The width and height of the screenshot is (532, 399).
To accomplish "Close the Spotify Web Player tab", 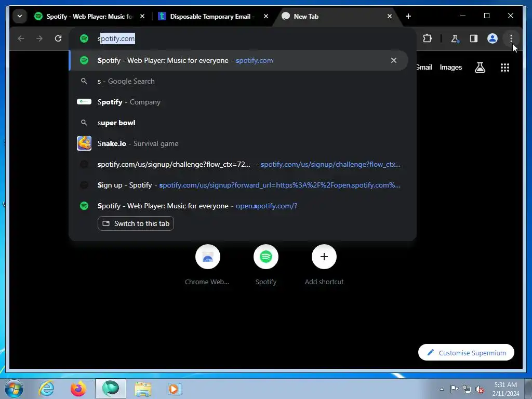I will pyautogui.click(x=142, y=16).
